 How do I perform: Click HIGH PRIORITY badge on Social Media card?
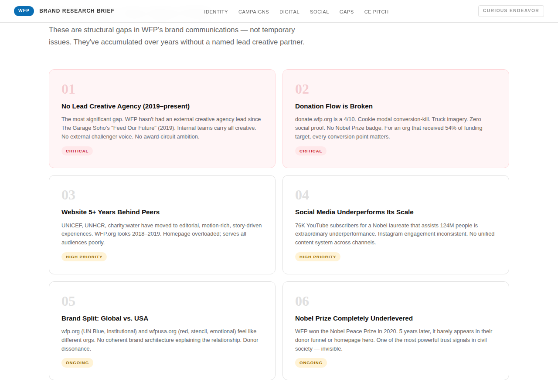point(318,257)
